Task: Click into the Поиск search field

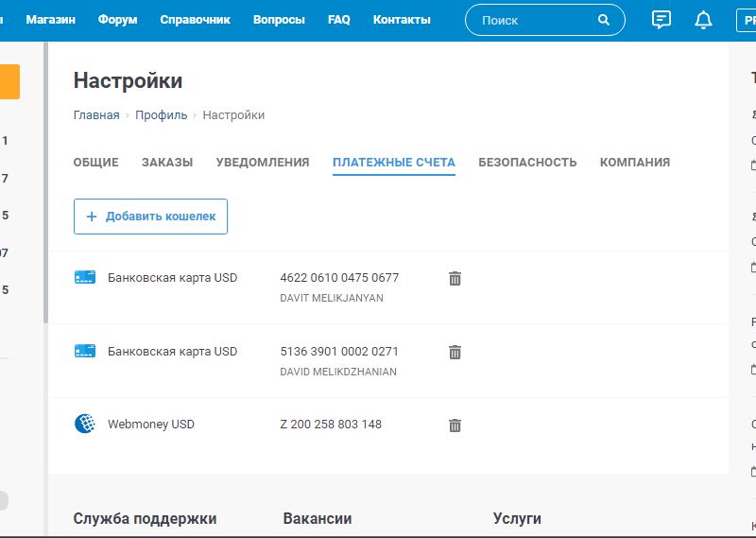Action: 534,20
